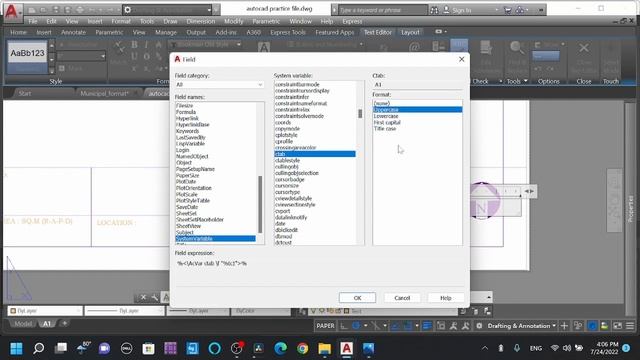Click the command line close X icon
The width and height of the screenshot is (640, 360).
(143, 298)
